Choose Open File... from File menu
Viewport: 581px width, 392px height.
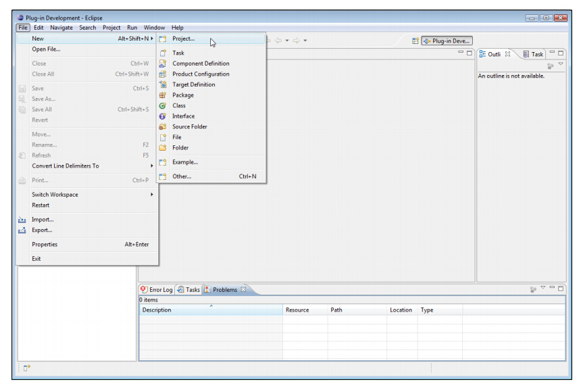[88, 49]
